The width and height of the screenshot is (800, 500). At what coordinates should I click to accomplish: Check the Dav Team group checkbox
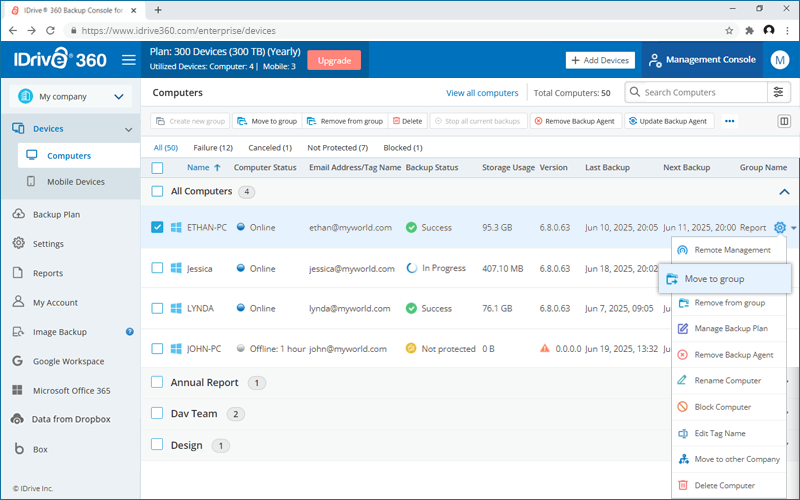pyautogui.click(x=157, y=413)
